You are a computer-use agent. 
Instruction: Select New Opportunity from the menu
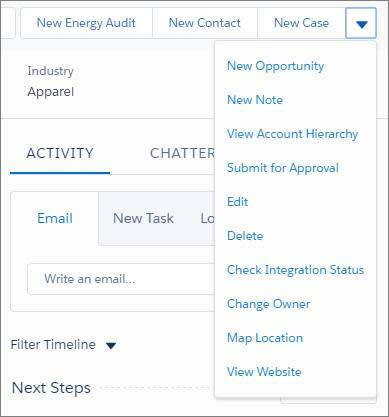tap(275, 66)
